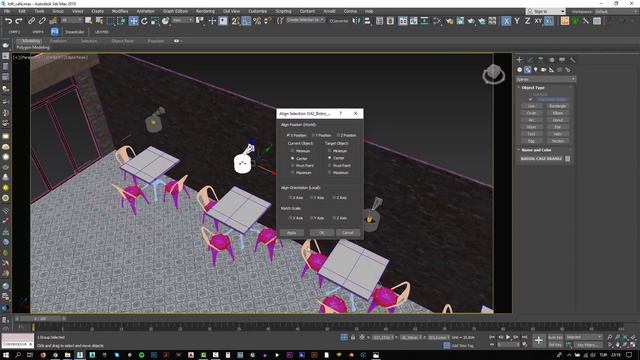The width and height of the screenshot is (640, 360).
Task: Enable Z Position checkbox in Align dialog
Action: [347, 135]
